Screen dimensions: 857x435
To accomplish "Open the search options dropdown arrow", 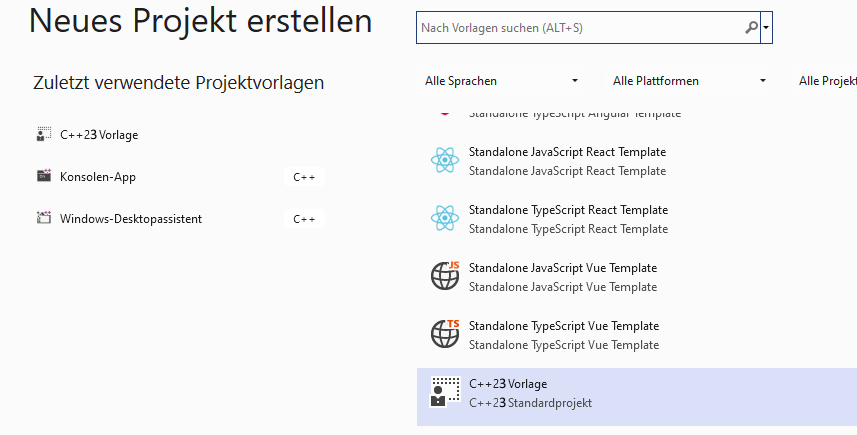I will tap(766, 27).
